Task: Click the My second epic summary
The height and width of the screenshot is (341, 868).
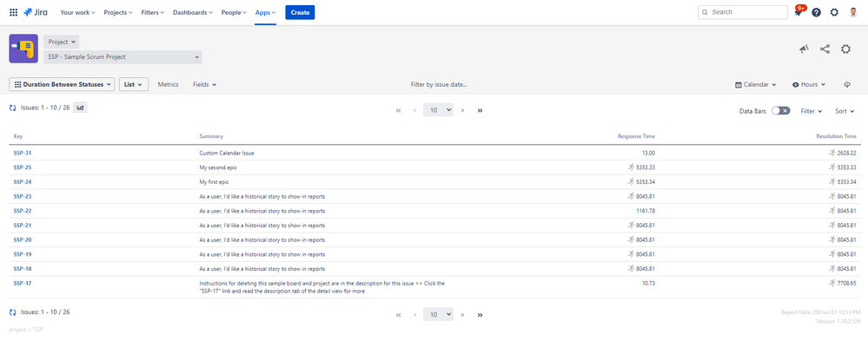Action: pos(218,167)
